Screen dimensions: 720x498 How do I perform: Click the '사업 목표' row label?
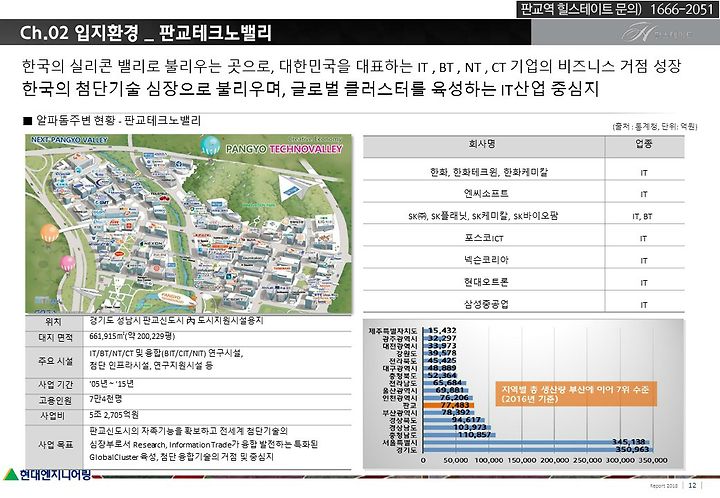[x=55, y=444]
